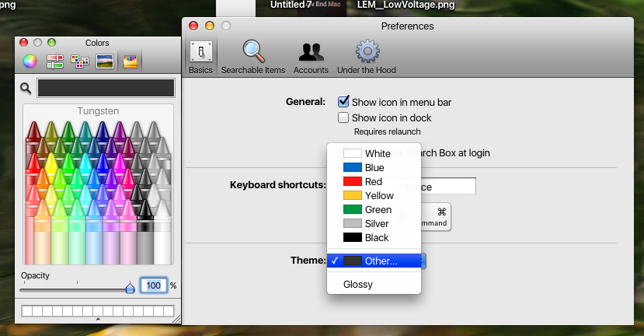644x336 pixels.
Task: Click the Opacity slider handle
Action: (x=131, y=288)
